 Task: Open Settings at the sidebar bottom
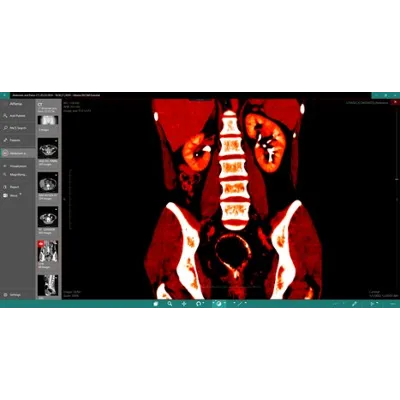click(x=17, y=295)
